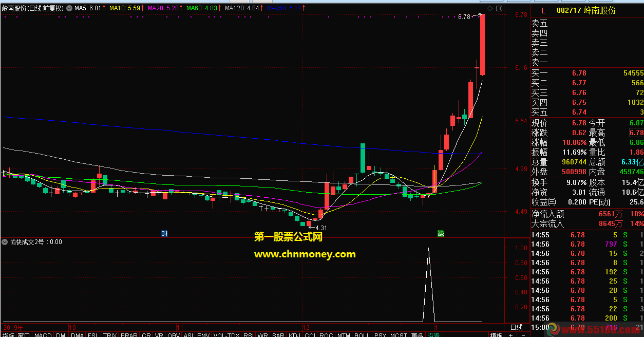Switch to the RSI indicator tab
Screen dimensions: 644x337
pyautogui.click(x=249, y=335)
